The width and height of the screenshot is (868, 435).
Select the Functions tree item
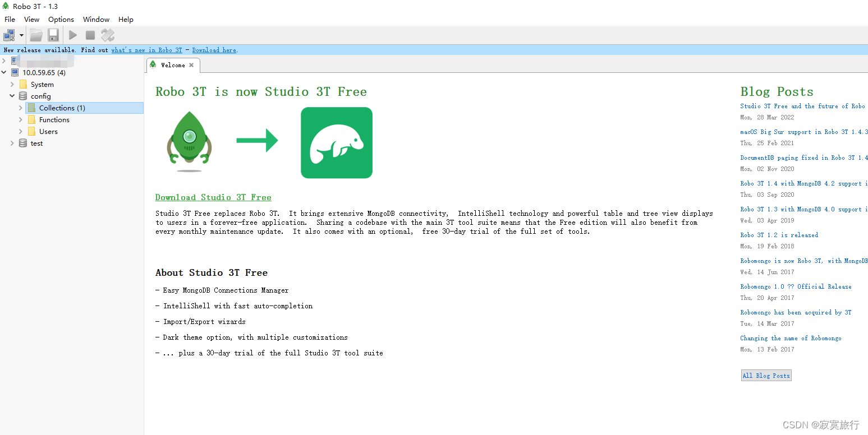54,120
